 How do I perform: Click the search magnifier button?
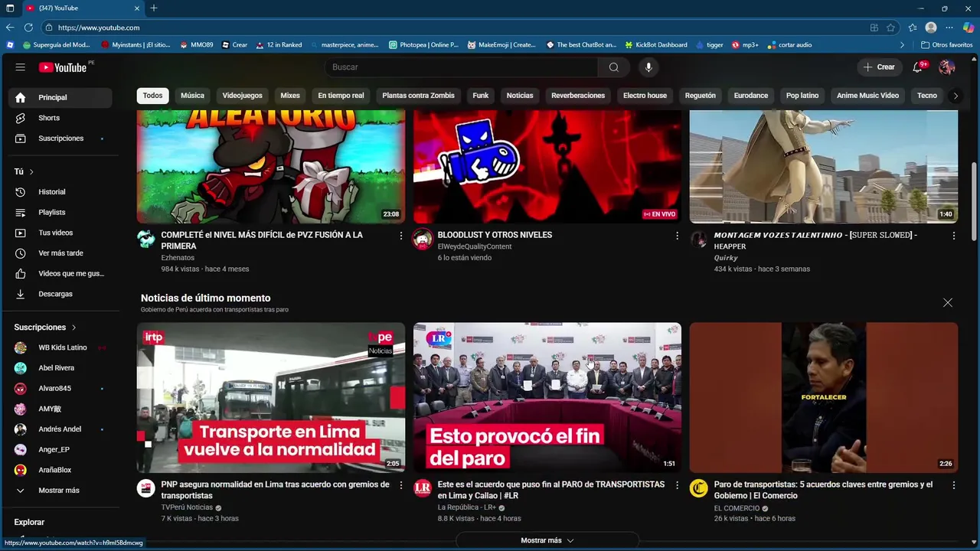(614, 67)
